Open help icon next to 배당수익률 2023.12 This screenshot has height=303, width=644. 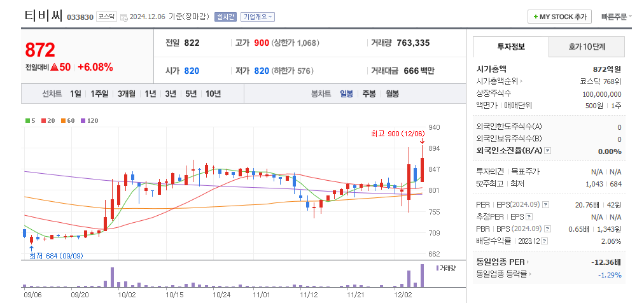[x=544, y=241]
